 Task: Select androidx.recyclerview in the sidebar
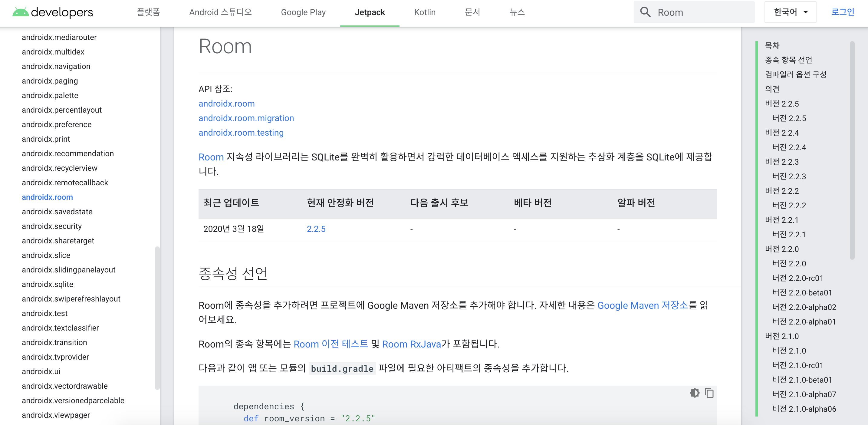(59, 168)
